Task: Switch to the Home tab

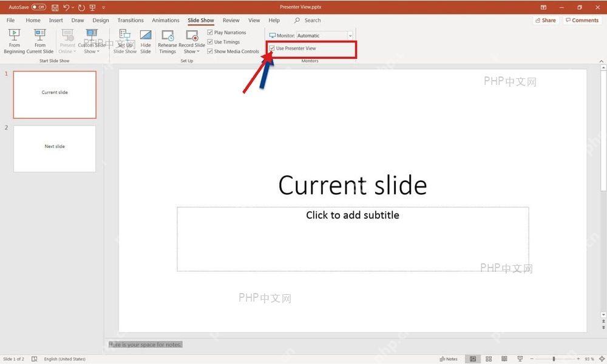Action: tap(33, 20)
